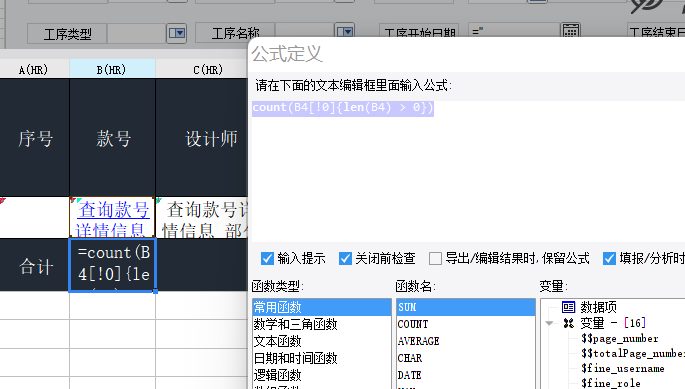Select the 查询款号详情信息 cell in column C
The width and height of the screenshot is (685, 389).
click(x=202, y=218)
